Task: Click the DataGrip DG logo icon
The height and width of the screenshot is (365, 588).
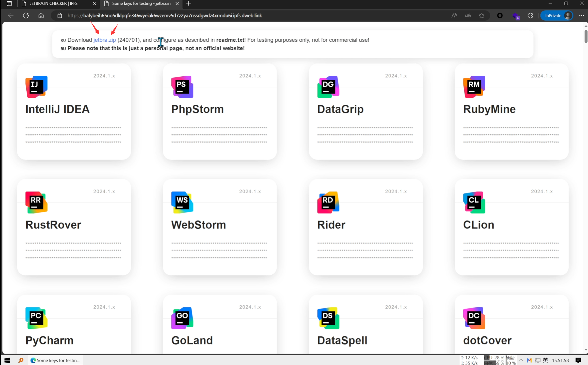Action: [328, 87]
